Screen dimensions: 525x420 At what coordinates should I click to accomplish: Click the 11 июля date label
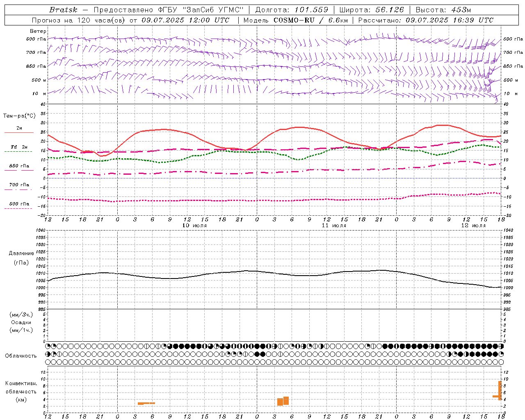point(334,226)
